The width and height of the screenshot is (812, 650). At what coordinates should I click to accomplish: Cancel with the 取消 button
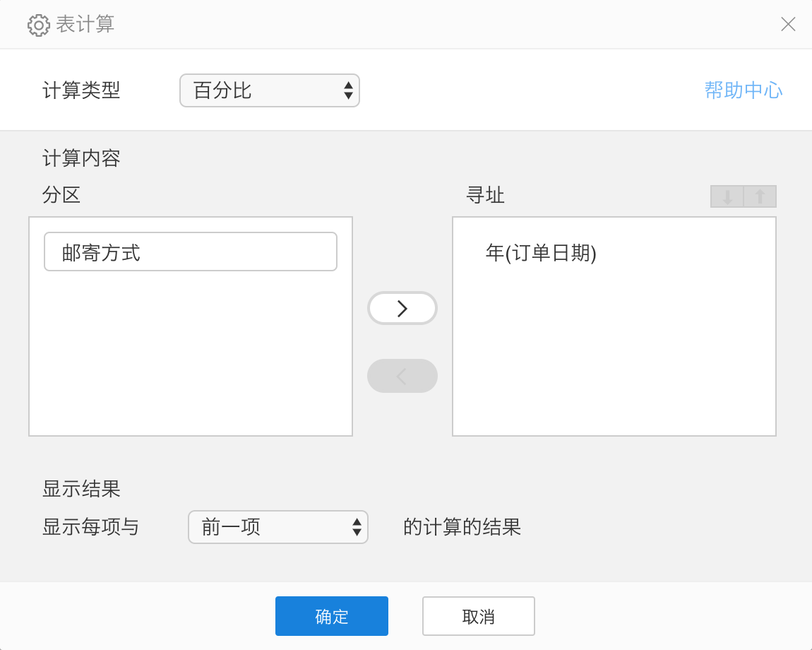(x=478, y=616)
